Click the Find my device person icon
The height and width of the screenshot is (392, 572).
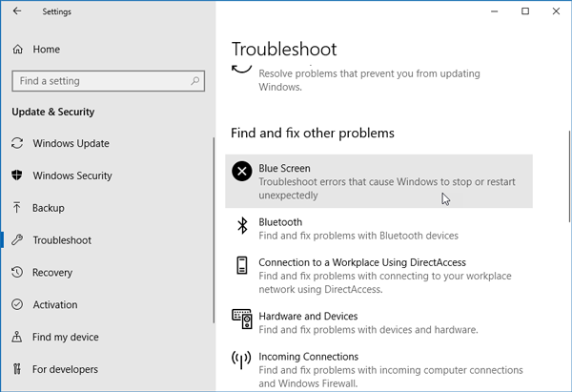[x=17, y=337]
